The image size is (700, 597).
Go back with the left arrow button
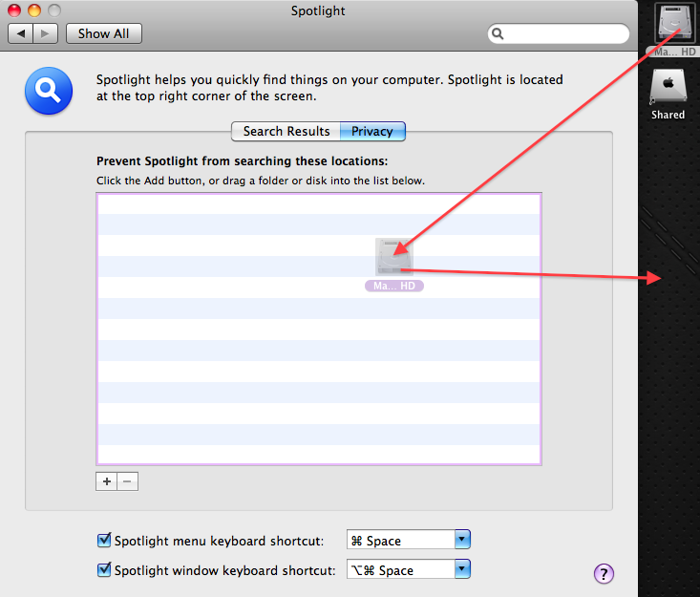click(x=21, y=33)
